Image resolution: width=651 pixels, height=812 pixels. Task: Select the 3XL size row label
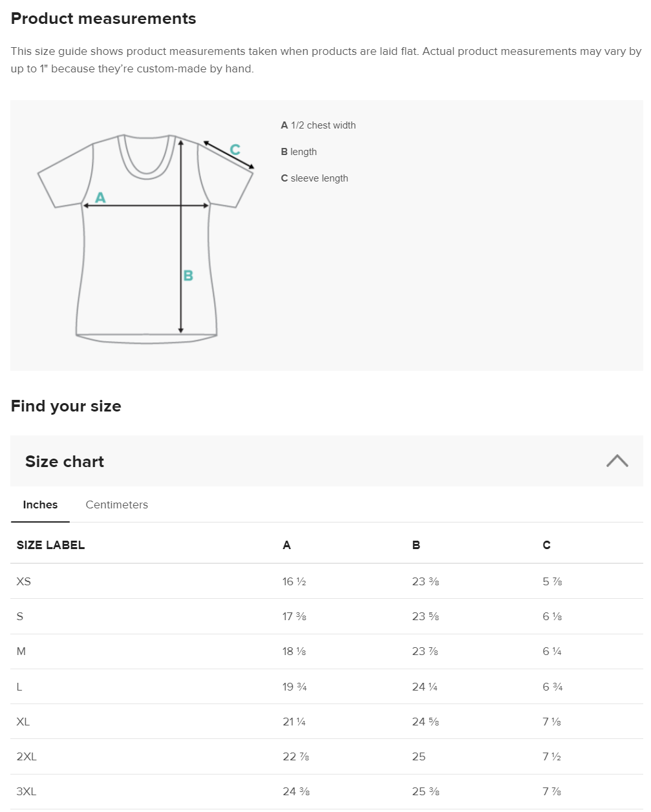27,792
